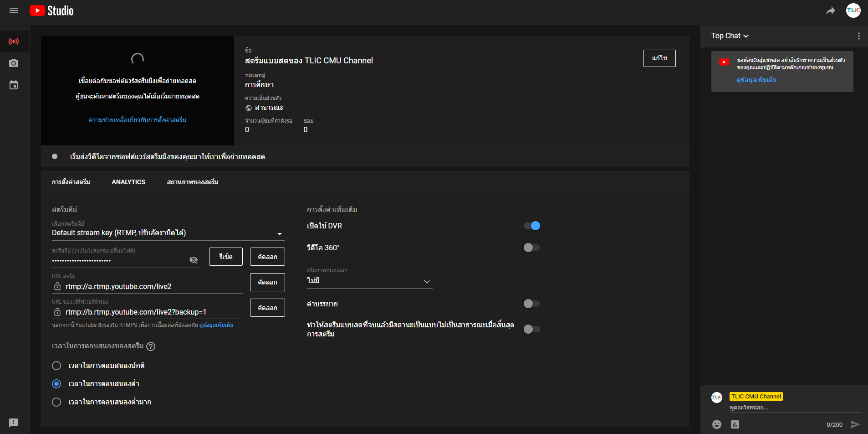Click the edit stream details button
Viewport: 868px width, 434px height.
click(x=659, y=58)
